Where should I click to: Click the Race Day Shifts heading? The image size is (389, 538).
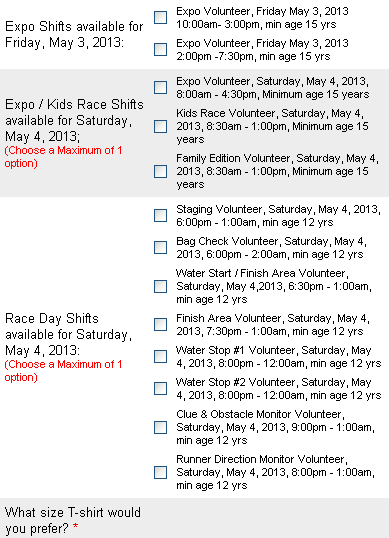pos(68,334)
